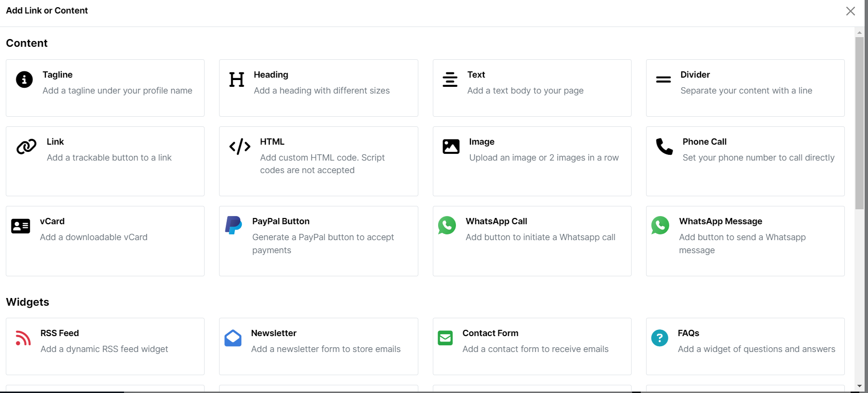
Task: Click the Text alignment icon
Action: click(x=450, y=80)
